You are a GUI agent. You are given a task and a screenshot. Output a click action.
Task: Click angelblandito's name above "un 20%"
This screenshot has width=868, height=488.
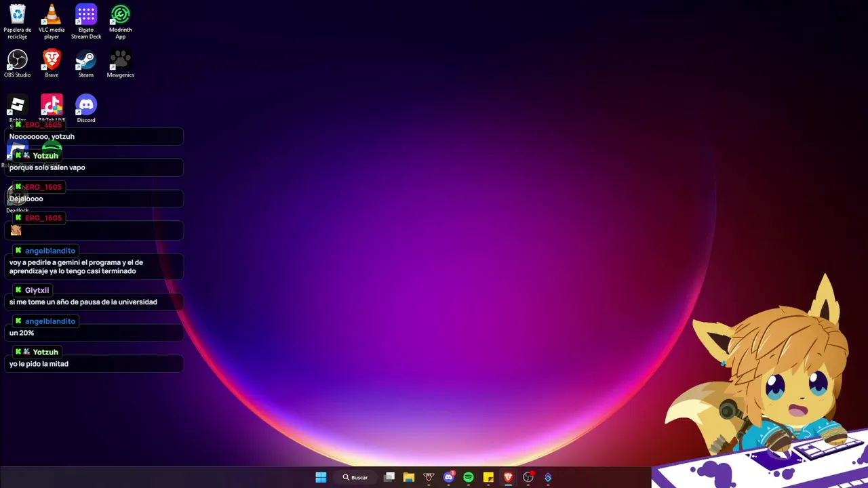pyautogui.click(x=50, y=321)
